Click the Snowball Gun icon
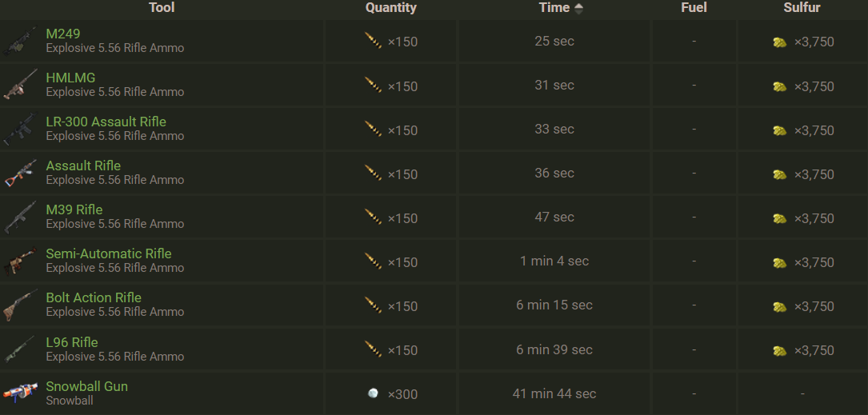This screenshot has height=415, width=868. point(19,393)
